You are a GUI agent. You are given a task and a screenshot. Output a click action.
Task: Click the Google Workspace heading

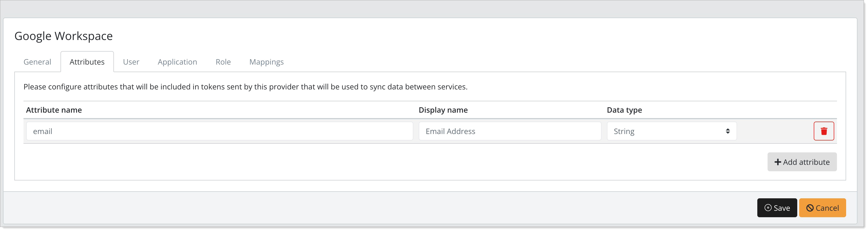[x=63, y=36]
